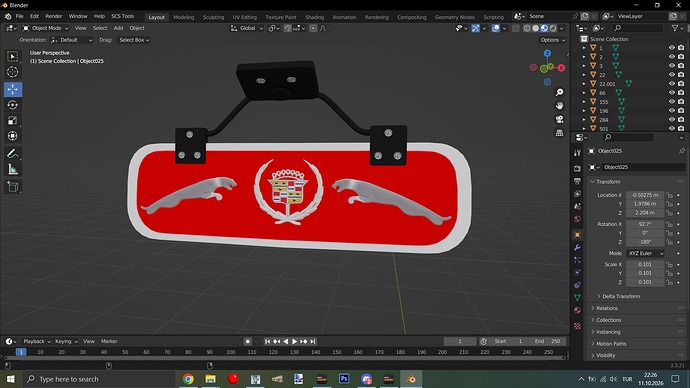Screen dimensions: 690x388
Task: Open the Object Mode dropdown
Action: (46, 28)
